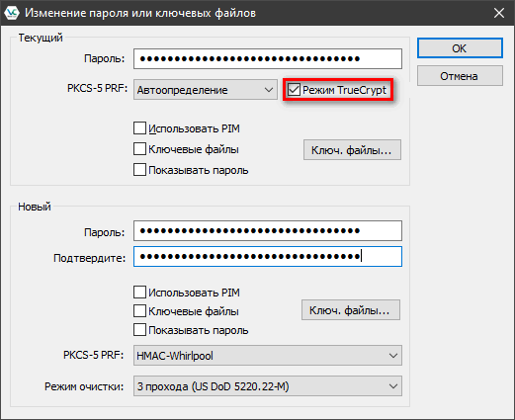
Task: Close the password change dialog
Action: [x=499, y=13]
